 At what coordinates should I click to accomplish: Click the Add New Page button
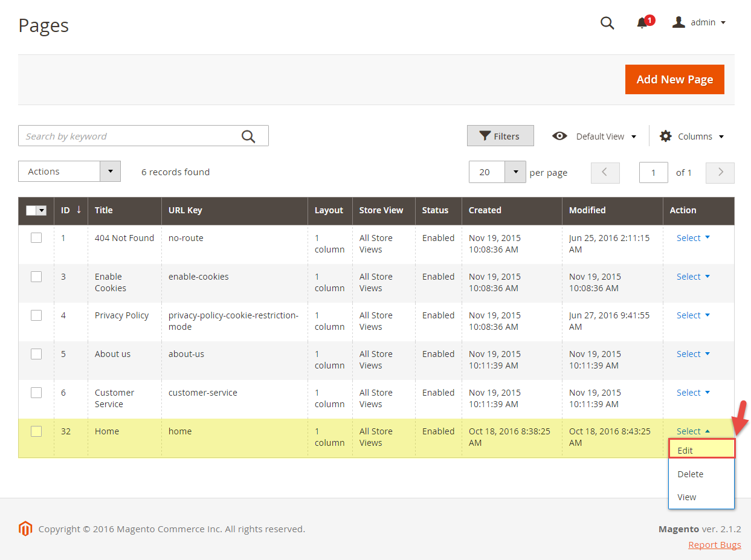674,80
